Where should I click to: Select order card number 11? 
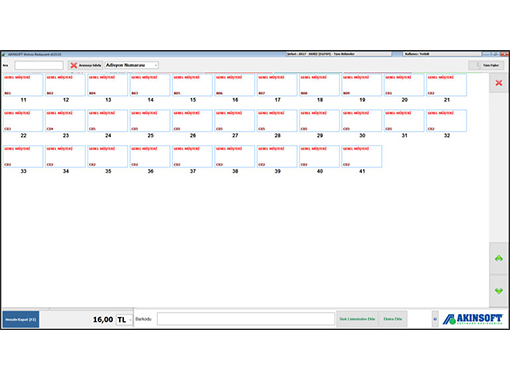tap(23, 85)
